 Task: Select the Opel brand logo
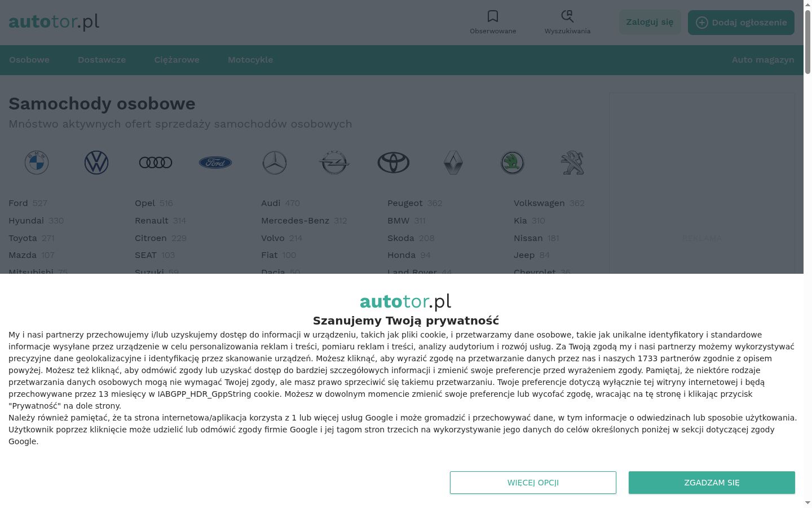click(334, 163)
